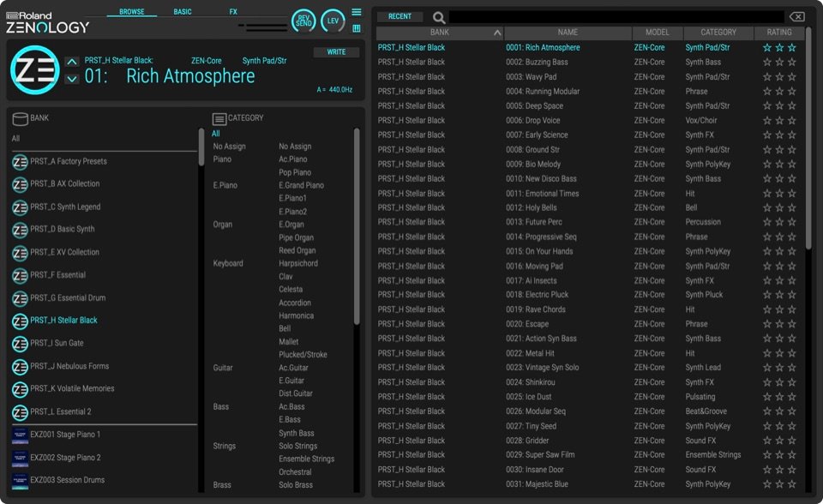This screenshot has height=504, width=823.
Task: Select preset 0014: Progressive Seq
Action: point(541,237)
